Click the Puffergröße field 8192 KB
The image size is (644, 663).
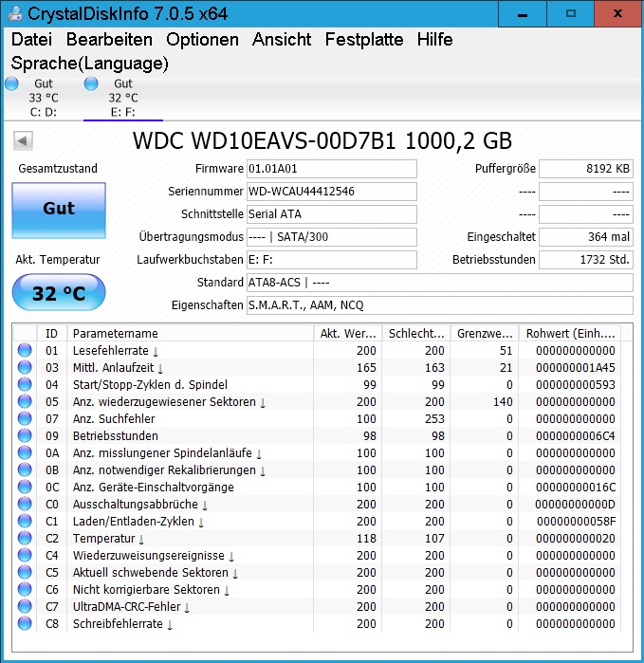[586, 169]
